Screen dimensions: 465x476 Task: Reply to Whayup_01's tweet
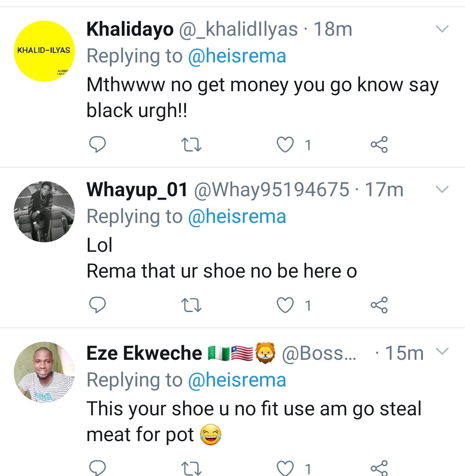point(97,305)
